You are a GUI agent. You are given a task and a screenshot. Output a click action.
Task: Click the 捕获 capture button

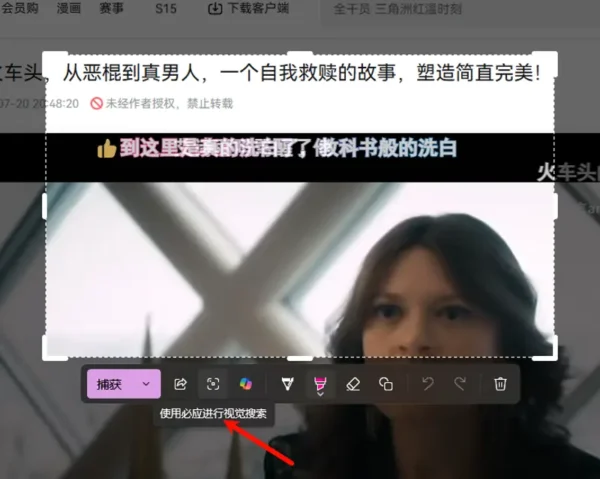[x=109, y=384]
